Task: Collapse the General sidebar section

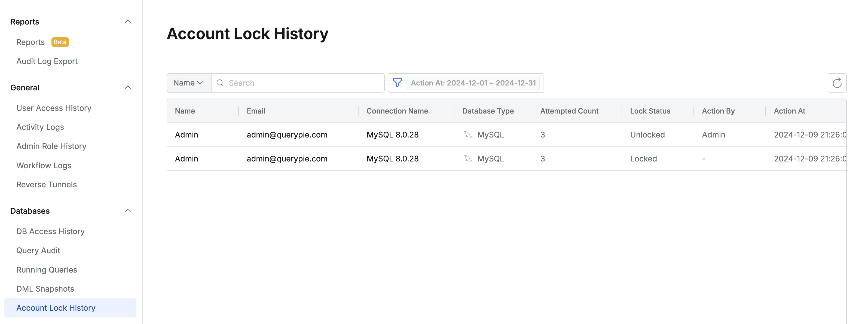Action: point(128,88)
